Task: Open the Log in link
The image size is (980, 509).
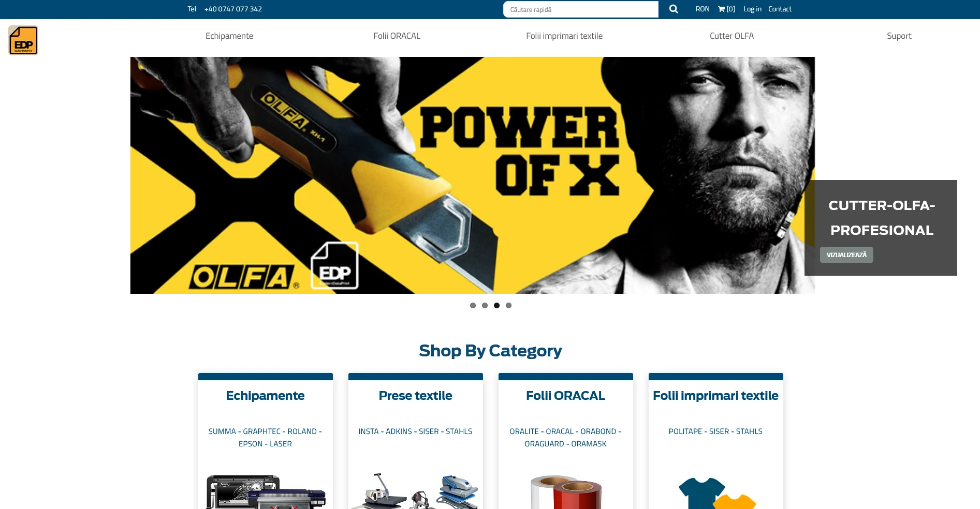Action: point(752,9)
